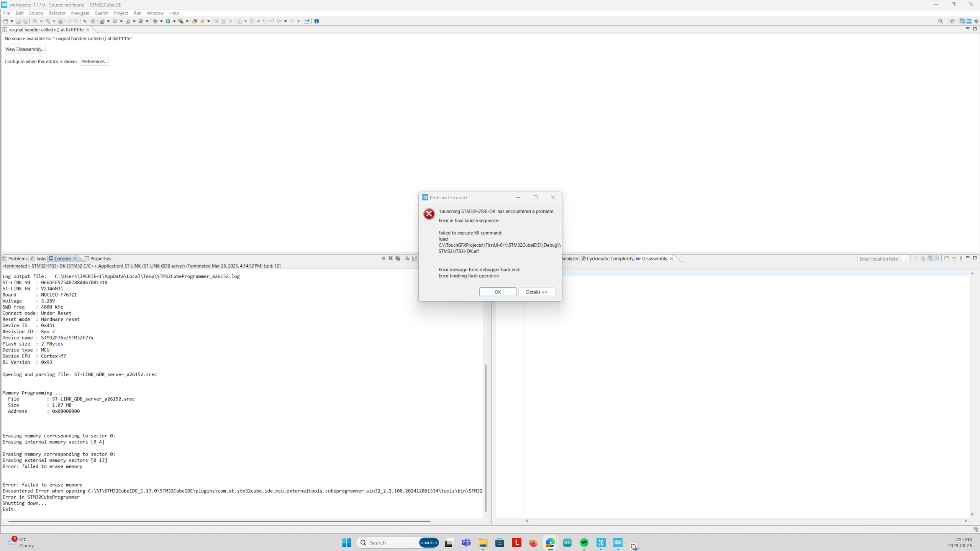Click inside the Enter location here field
Screen dimensions: 980x551
click(879, 259)
